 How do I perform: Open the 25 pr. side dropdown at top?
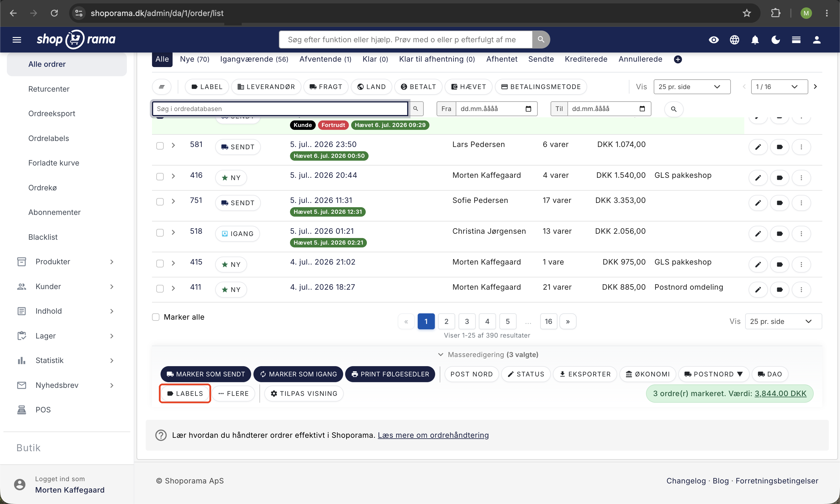click(x=691, y=86)
